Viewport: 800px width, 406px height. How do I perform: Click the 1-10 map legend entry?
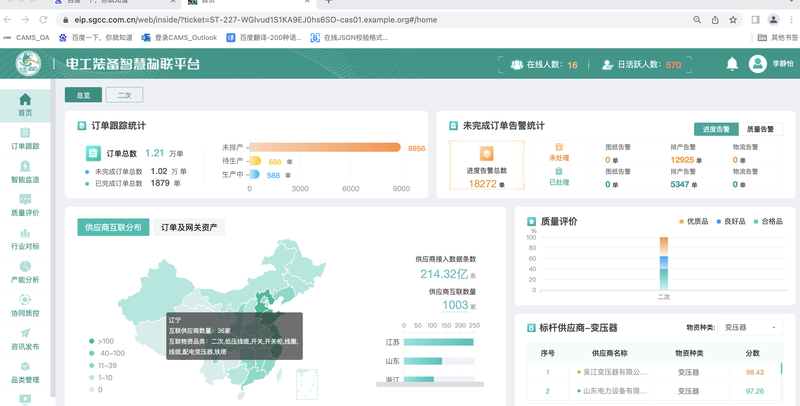tap(101, 378)
